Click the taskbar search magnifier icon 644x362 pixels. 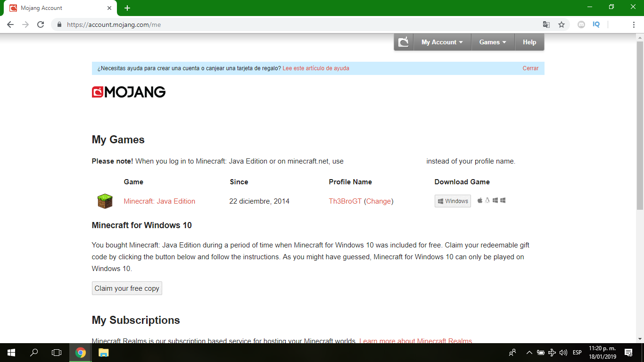coord(34,353)
